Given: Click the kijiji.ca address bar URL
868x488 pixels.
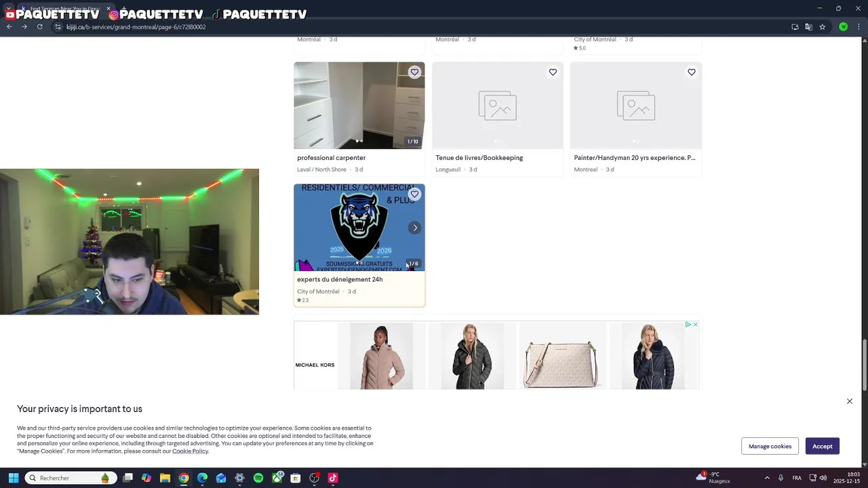Looking at the screenshot, I should pyautogui.click(x=136, y=27).
